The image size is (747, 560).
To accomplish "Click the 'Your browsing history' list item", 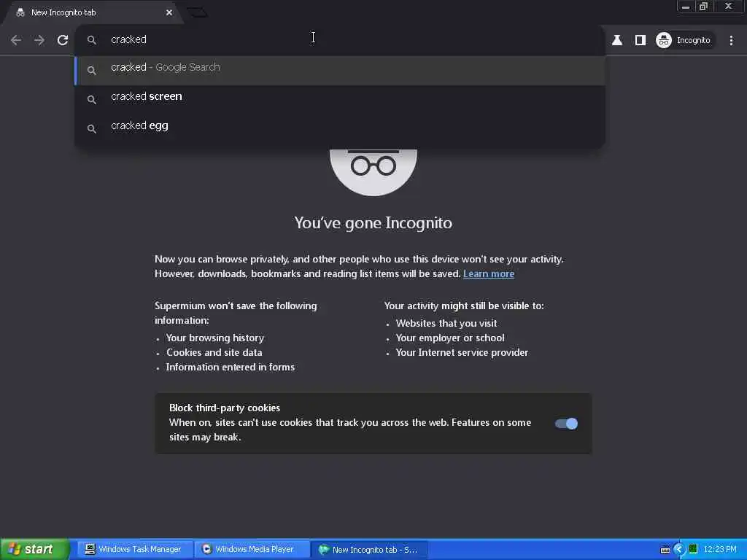I will [215, 338].
